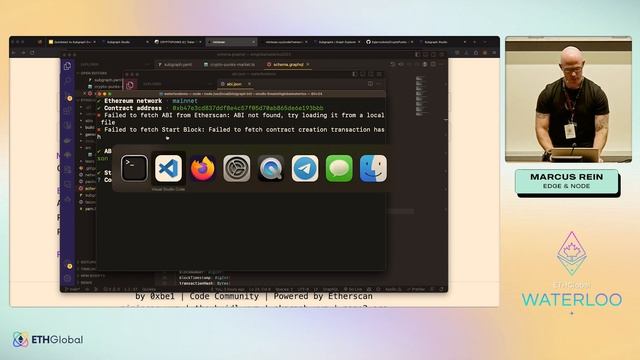The image size is (640, 360).
Task: Open a new browser tab
Action: pyautogui.click(x=474, y=42)
